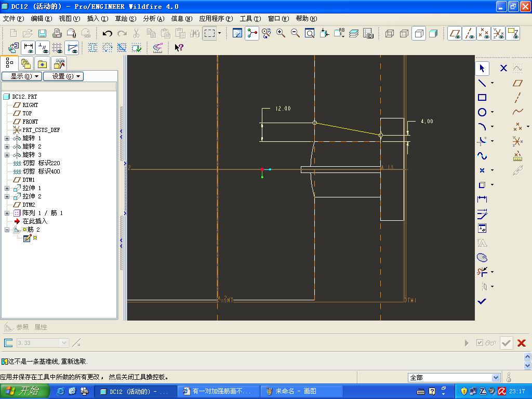Toggle datum points display
This screenshot has width=532, height=399.
484,33
